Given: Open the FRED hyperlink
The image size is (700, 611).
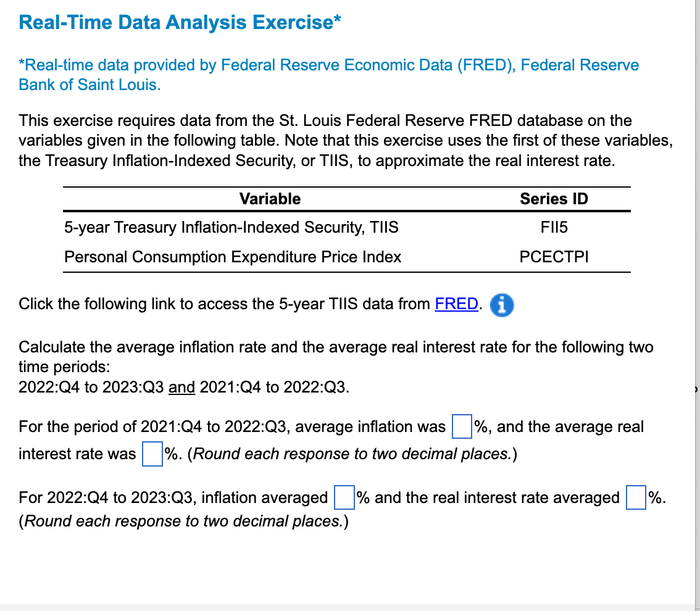Looking at the screenshot, I should [456, 304].
